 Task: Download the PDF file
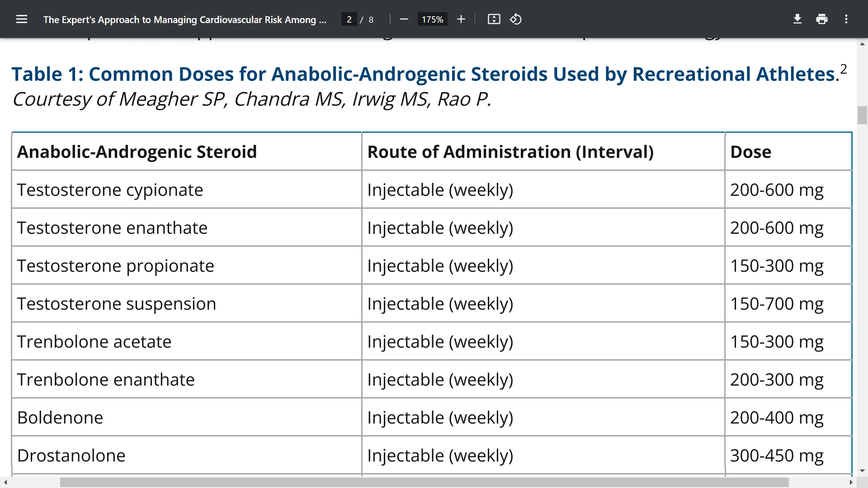click(x=797, y=19)
